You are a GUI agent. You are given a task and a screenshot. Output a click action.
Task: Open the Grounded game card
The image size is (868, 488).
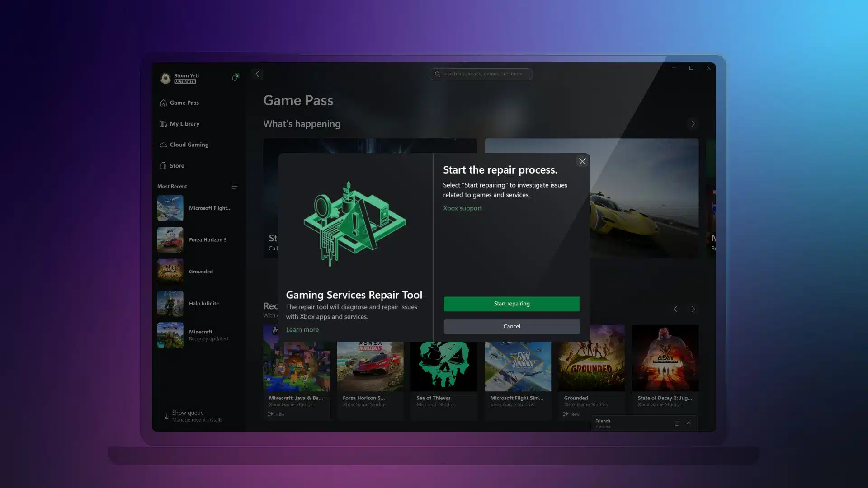point(591,373)
